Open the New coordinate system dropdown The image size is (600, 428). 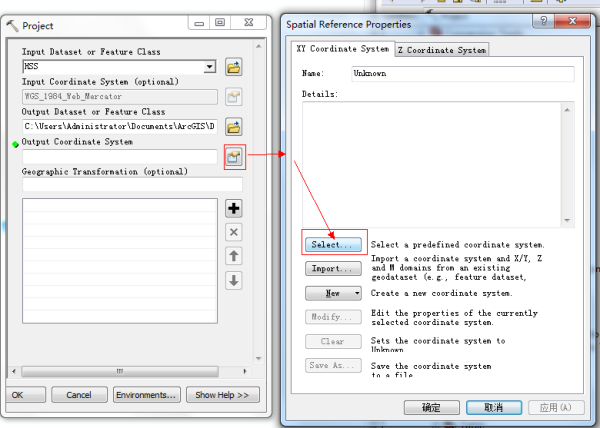(333, 293)
